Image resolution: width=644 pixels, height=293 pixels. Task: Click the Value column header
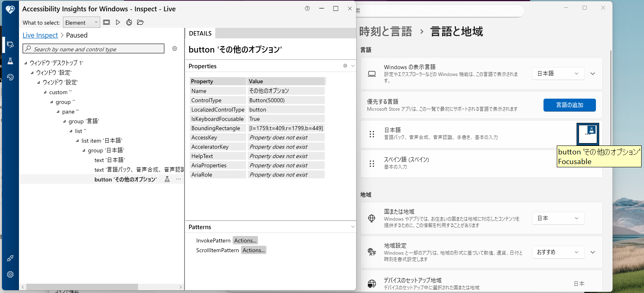[286, 81]
